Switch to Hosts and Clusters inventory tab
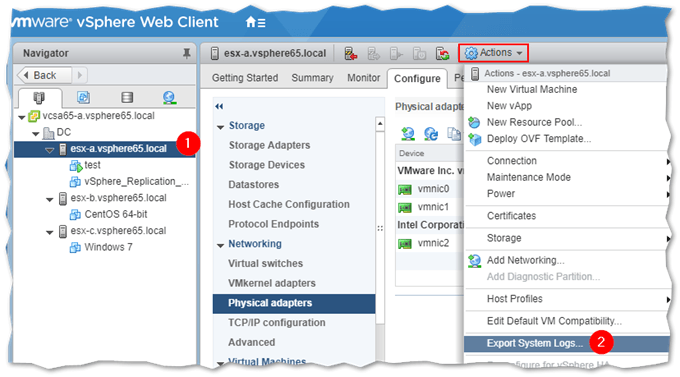 pyautogui.click(x=39, y=98)
